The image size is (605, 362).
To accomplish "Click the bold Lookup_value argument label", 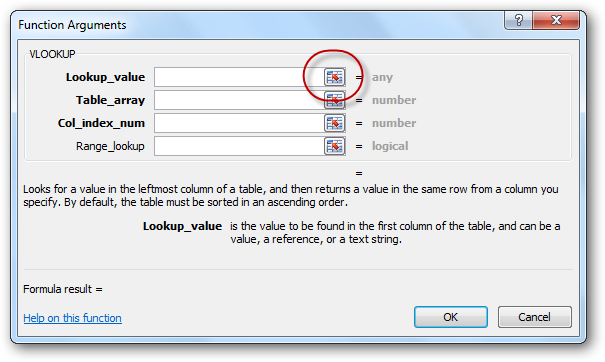I will click(105, 77).
